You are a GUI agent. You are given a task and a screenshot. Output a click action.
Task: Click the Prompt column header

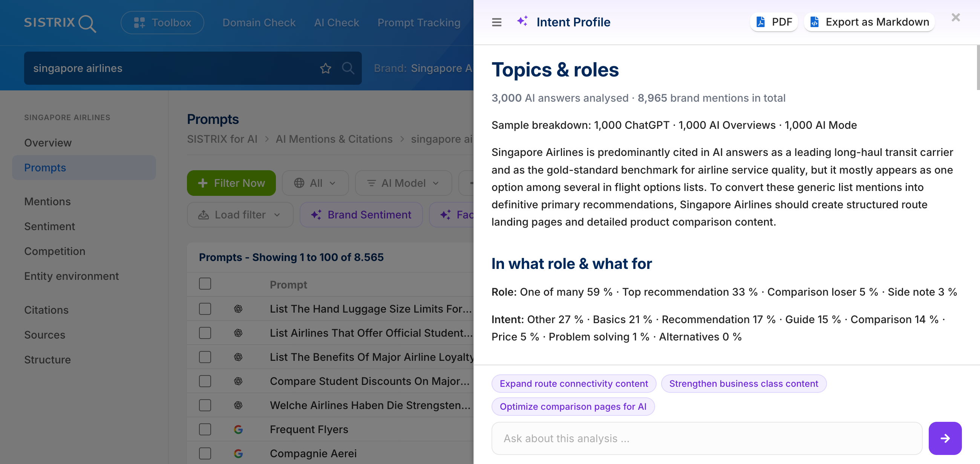(288, 285)
